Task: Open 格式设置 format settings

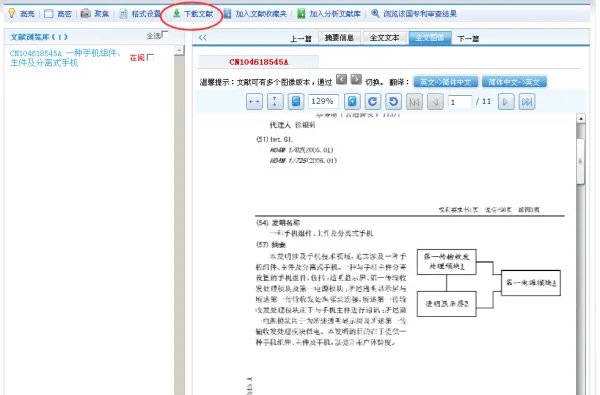Action: (x=140, y=14)
